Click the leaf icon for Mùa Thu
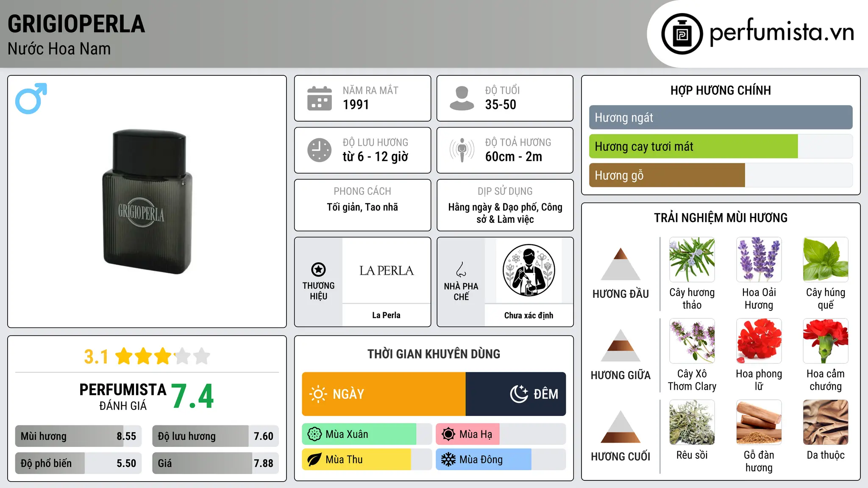This screenshot has height=488, width=868. (314, 460)
